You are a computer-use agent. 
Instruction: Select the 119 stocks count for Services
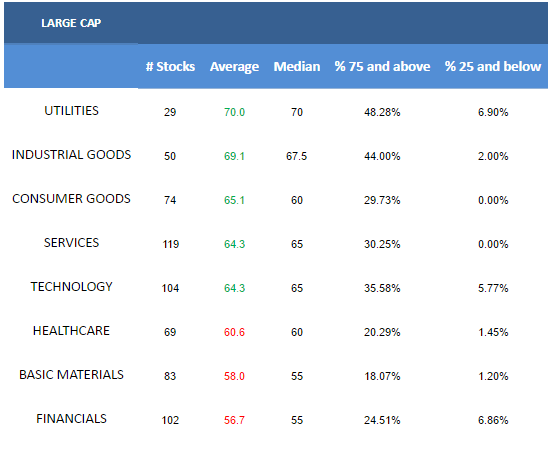(x=171, y=244)
